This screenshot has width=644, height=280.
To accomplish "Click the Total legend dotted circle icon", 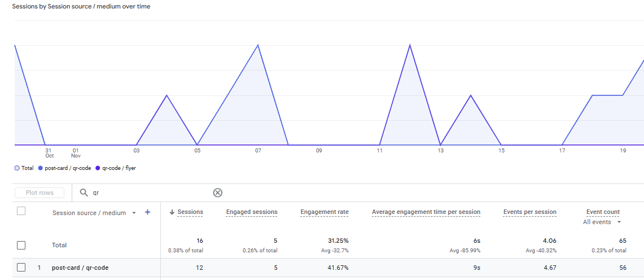I will (x=17, y=168).
